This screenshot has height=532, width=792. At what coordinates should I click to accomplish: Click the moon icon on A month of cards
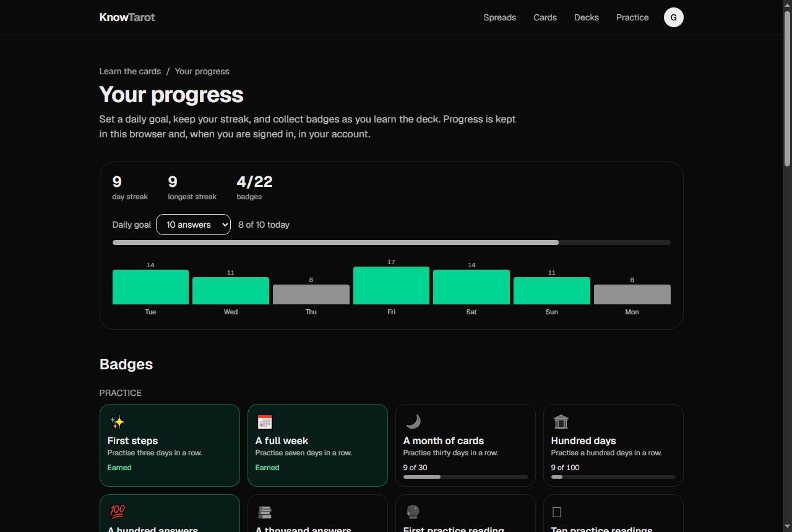click(x=413, y=422)
